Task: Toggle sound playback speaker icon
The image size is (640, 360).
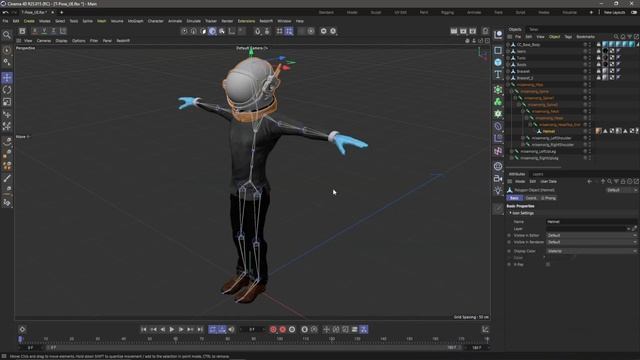Action: tap(231, 329)
